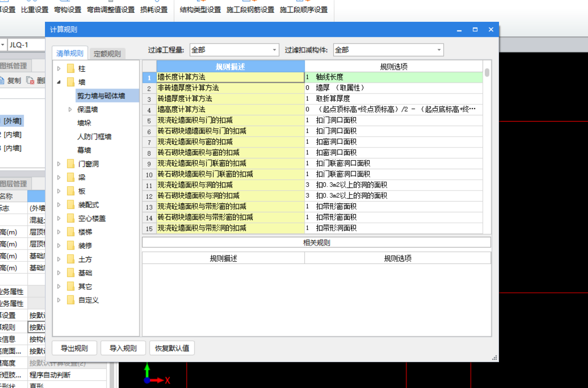Open 施工段顺序设置 in the toolbar
Image resolution: width=588 pixels, height=388 pixels.
point(304,10)
